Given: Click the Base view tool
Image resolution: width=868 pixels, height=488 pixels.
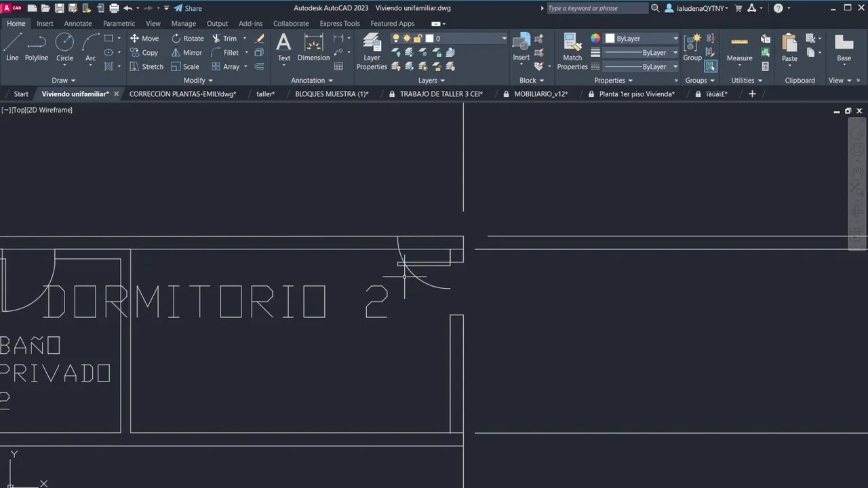Looking at the screenshot, I should pos(844,47).
